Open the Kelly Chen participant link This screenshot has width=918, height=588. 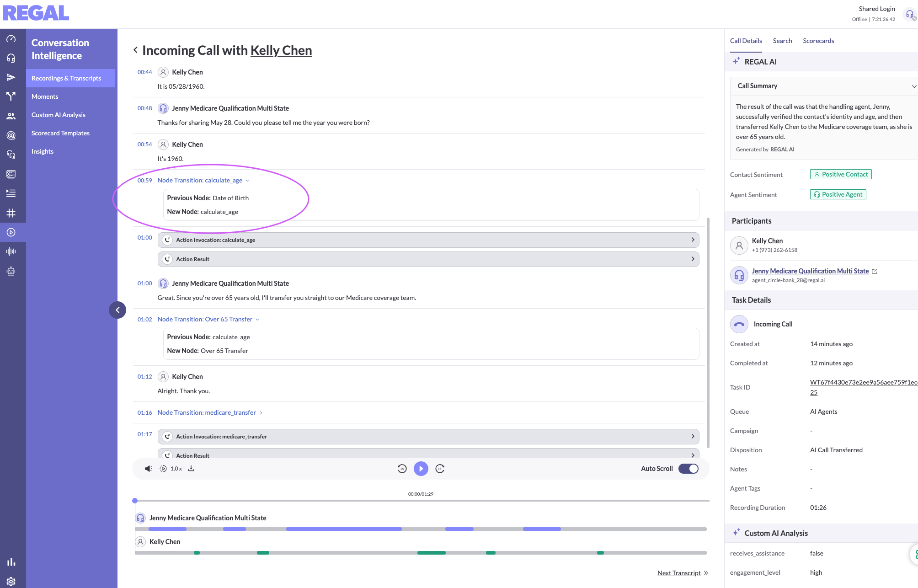pyautogui.click(x=767, y=241)
